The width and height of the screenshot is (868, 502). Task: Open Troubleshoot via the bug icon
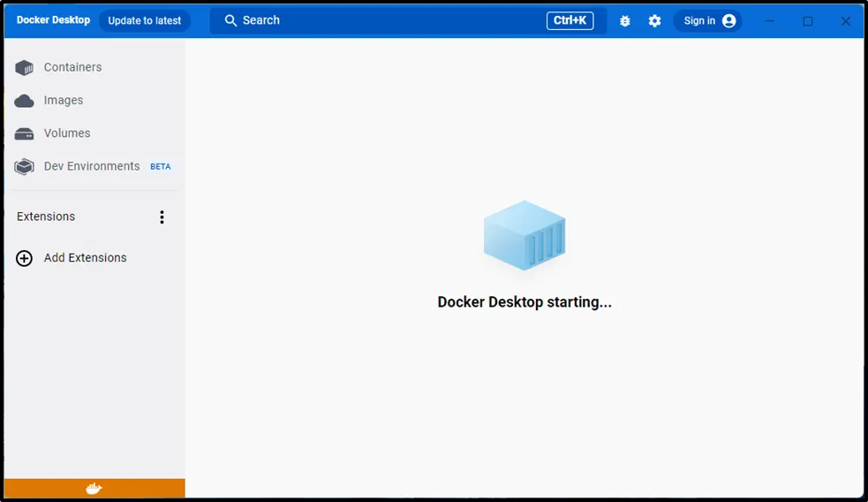point(625,21)
